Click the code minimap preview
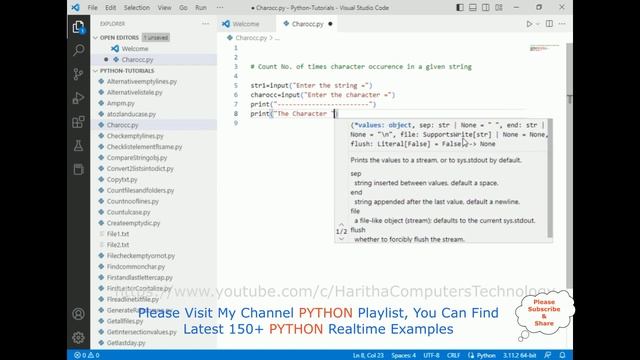640x360 pixels. (544, 48)
